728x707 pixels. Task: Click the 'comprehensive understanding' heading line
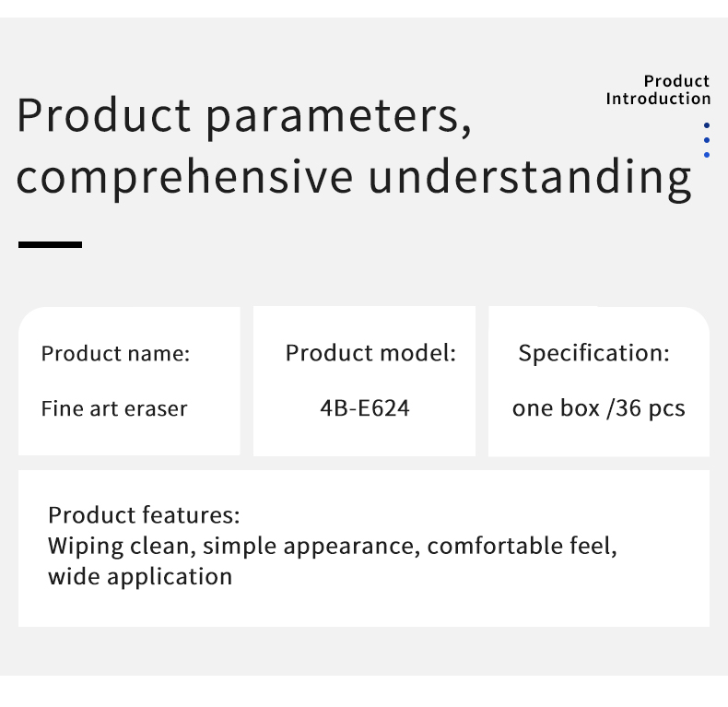pyautogui.click(x=354, y=179)
